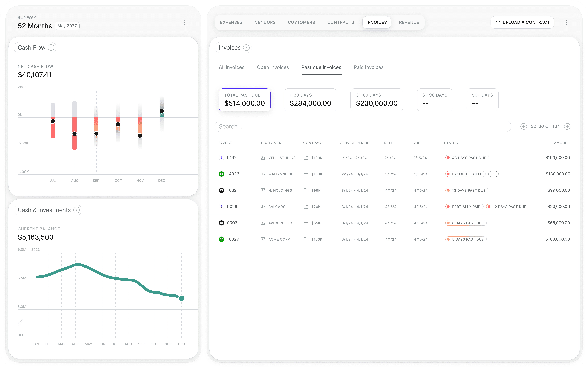
Task: Click Cash & Investments info icon
Action: (76, 210)
